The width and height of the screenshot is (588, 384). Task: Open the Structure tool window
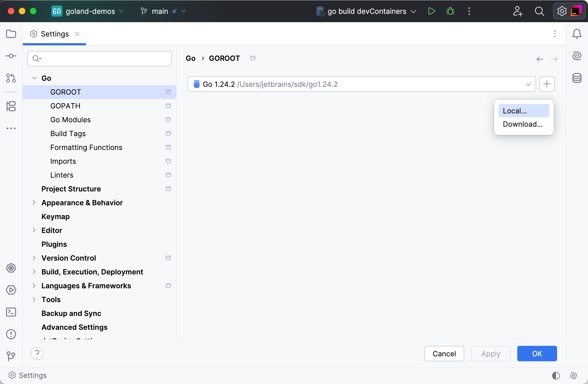[x=11, y=107]
